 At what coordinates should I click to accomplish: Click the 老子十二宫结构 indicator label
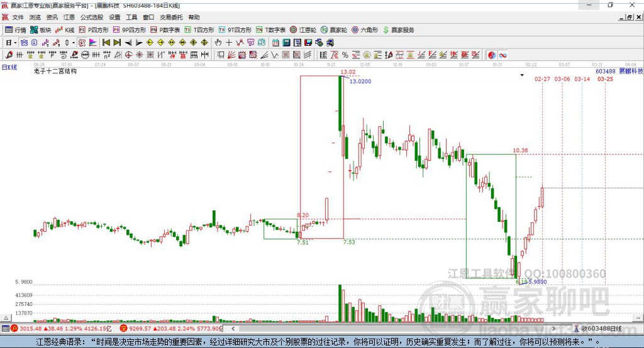pyautogui.click(x=55, y=71)
